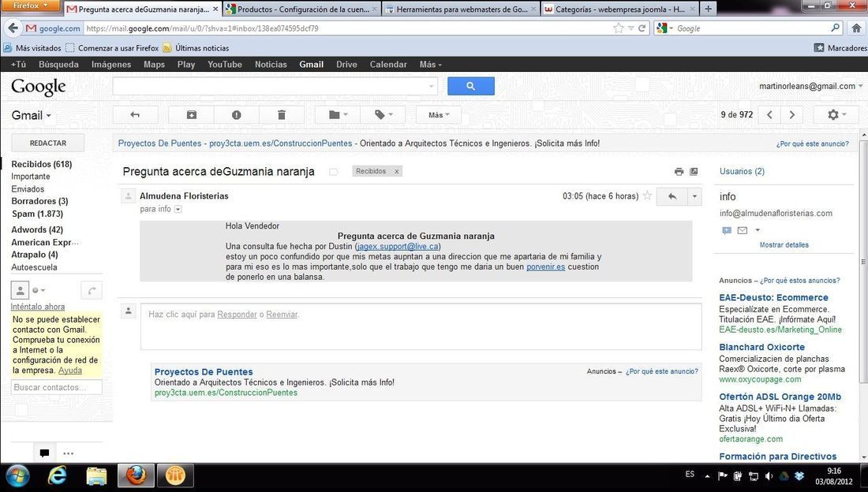Click Responder in the reply box
868x492 pixels.
pos(237,315)
